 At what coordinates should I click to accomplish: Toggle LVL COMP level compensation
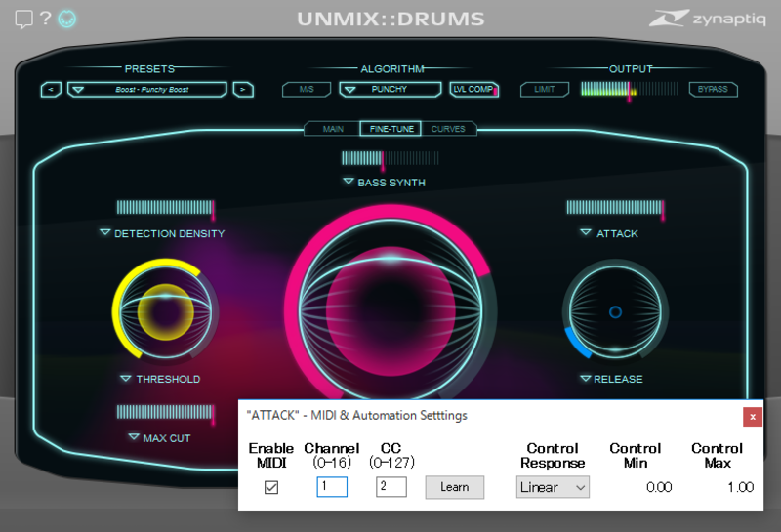[x=473, y=89]
